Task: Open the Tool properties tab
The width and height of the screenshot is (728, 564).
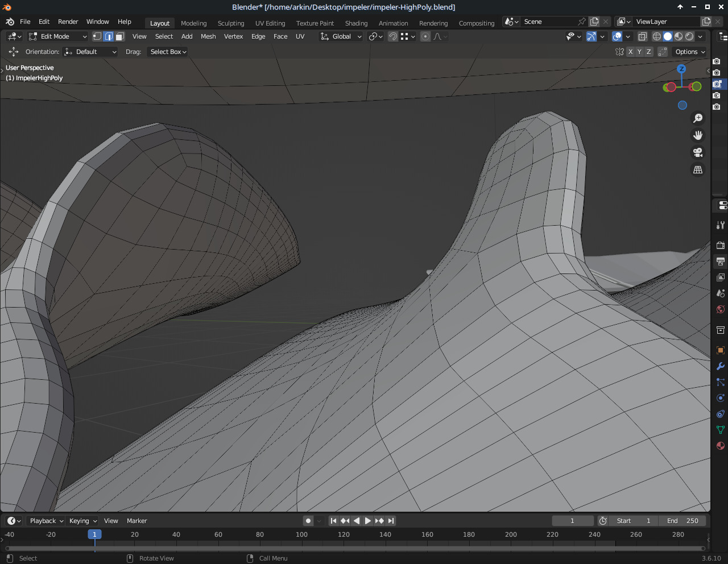Action: 721,225
